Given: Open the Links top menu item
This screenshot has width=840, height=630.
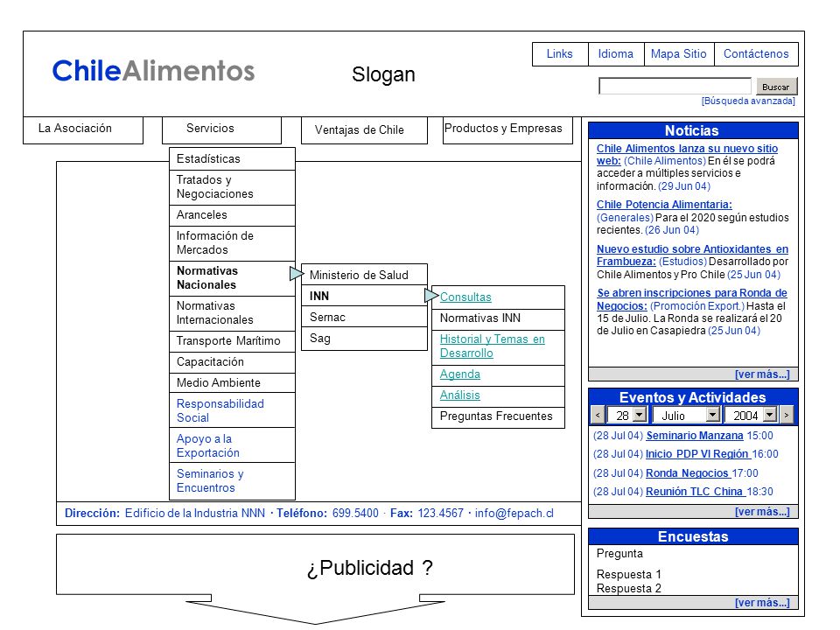Looking at the screenshot, I should 560,54.
